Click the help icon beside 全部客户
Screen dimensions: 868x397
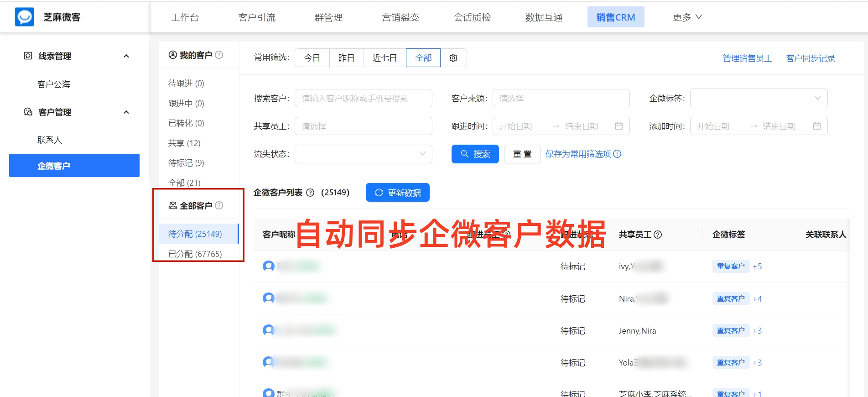[x=219, y=205]
